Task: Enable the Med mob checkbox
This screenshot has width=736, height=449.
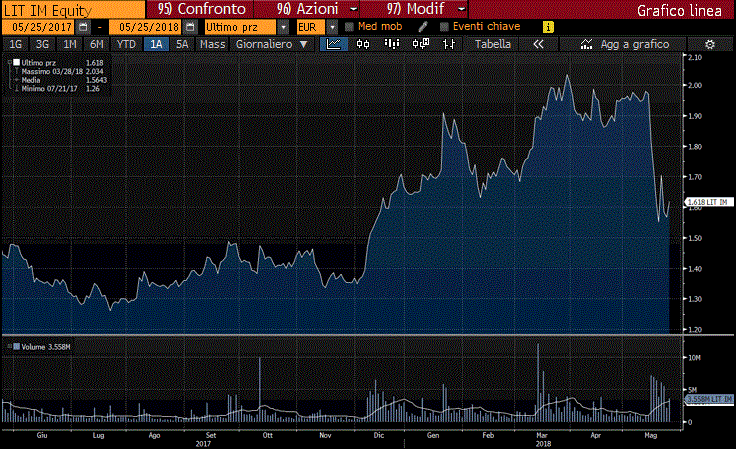Action: click(x=350, y=26)
